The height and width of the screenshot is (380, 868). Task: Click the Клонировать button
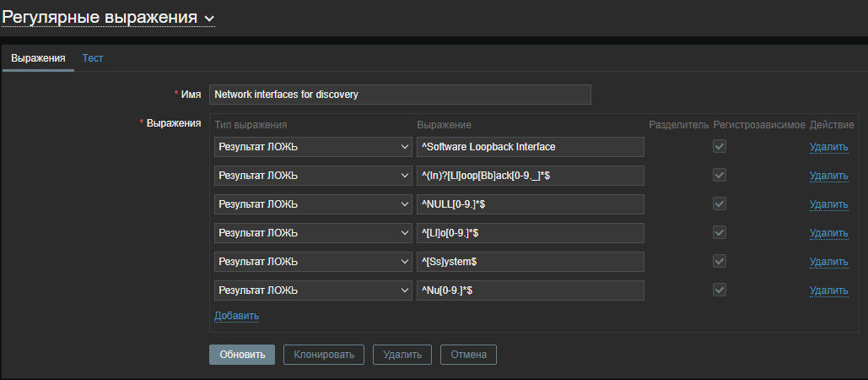pos(324,355)
